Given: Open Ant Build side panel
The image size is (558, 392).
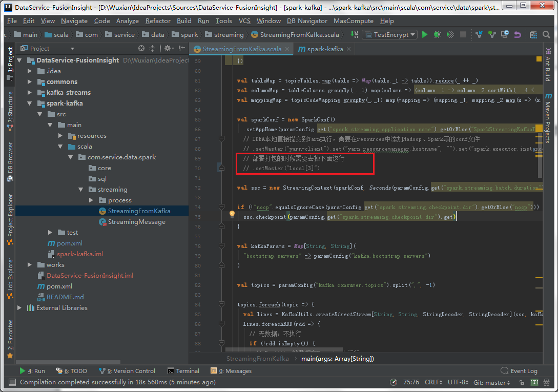Looking at the screenshot, I should (x=548, y=65).
